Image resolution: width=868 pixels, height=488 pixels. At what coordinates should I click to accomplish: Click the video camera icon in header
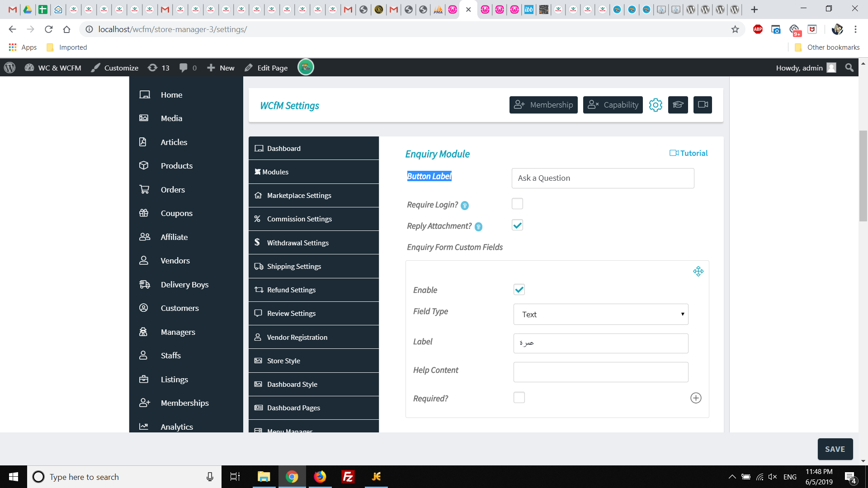(703, 105)
